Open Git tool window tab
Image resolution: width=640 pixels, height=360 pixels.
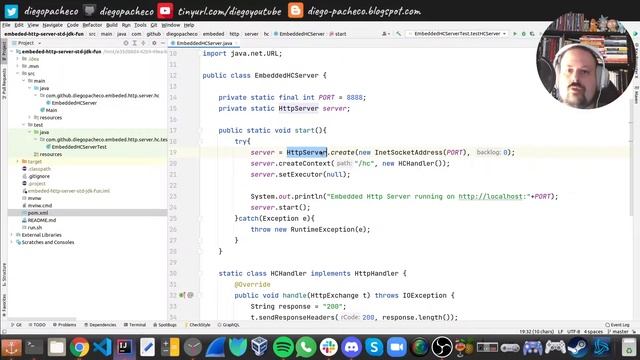17,325
